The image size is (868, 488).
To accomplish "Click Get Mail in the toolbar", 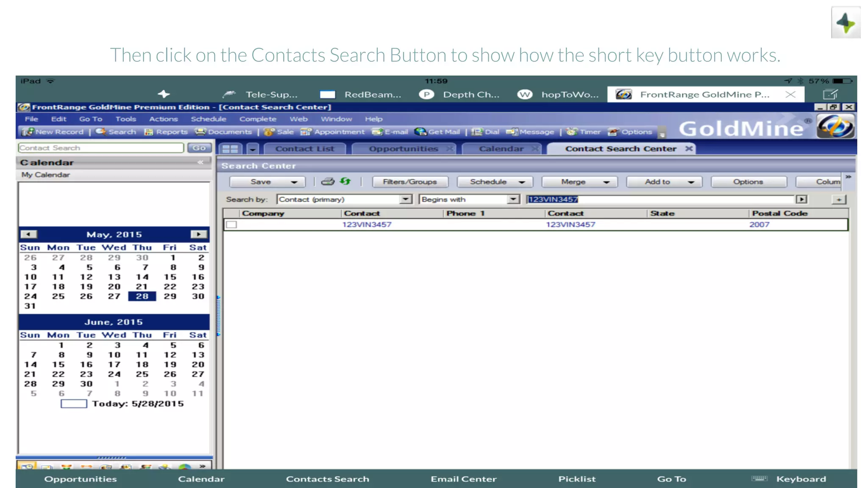I will pos(437,132).
